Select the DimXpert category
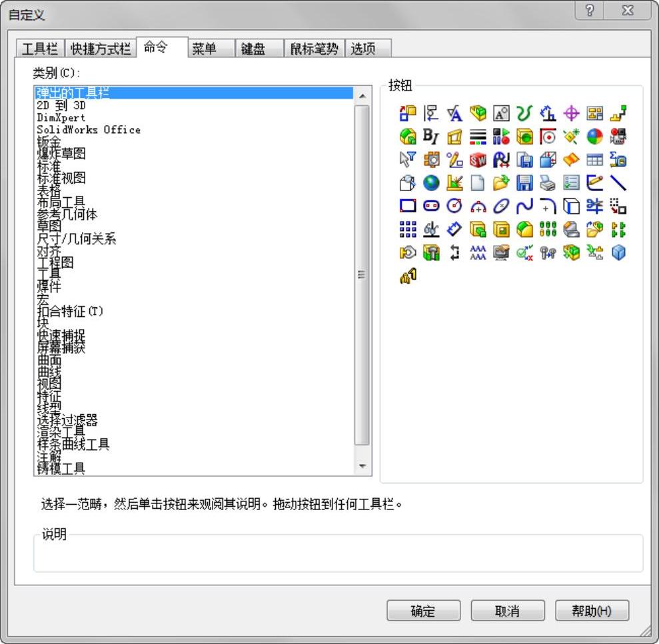 [x=194, y=117]
